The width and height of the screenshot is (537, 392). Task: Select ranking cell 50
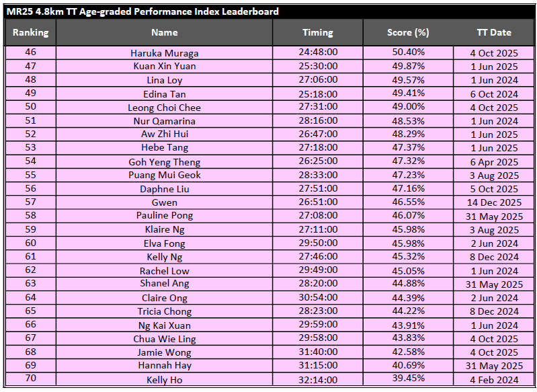(x=30, y=107)
